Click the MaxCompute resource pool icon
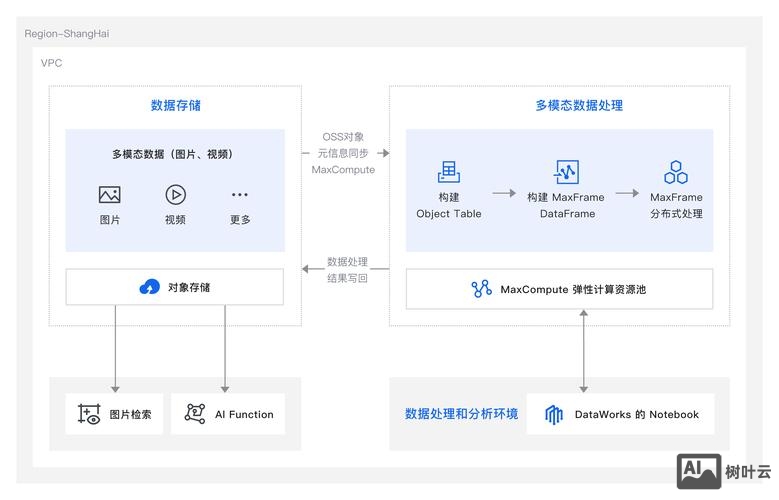This screenshot has height=500, width=779. point(481,289)
